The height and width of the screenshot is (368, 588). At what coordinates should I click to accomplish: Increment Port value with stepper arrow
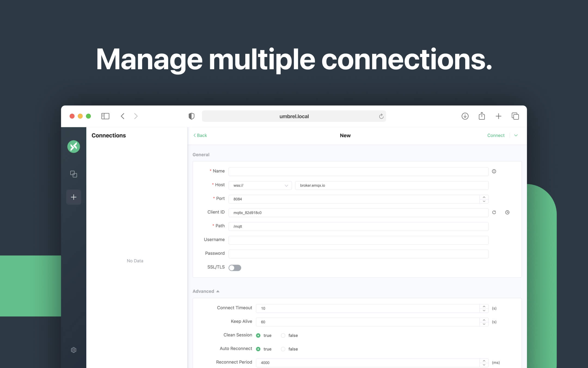pyautogui.click(x=483, y=197)
